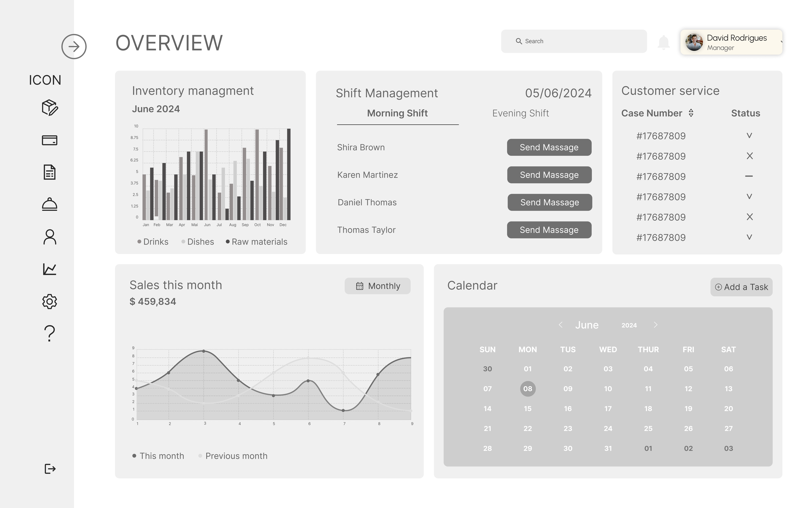Click dash status on third case row
This screenshot has height=508, width=812.
(x=749, y=176)
